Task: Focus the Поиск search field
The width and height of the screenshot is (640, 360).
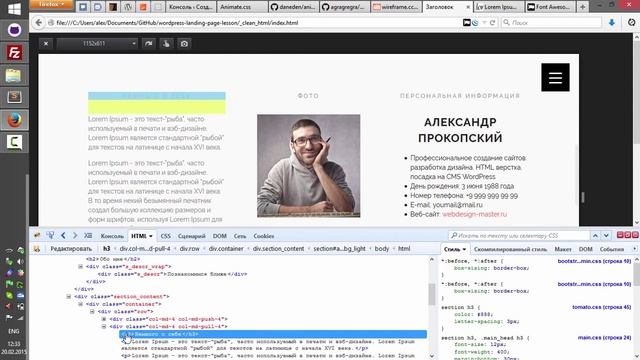Action: tap(551, 23)
